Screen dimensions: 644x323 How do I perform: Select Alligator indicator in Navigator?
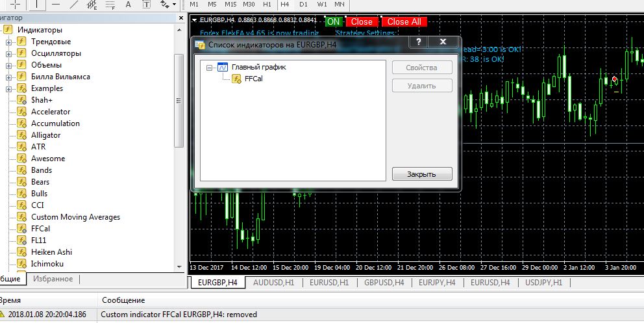(x=45, y=135)
